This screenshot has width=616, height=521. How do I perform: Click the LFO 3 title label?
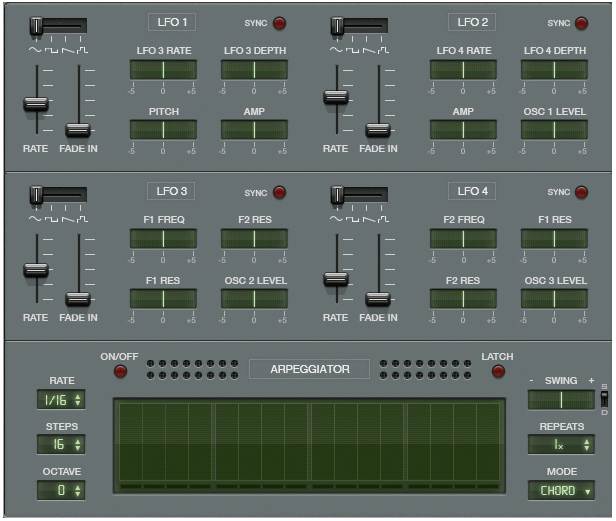pyautogui.click(x=171, y=191)
